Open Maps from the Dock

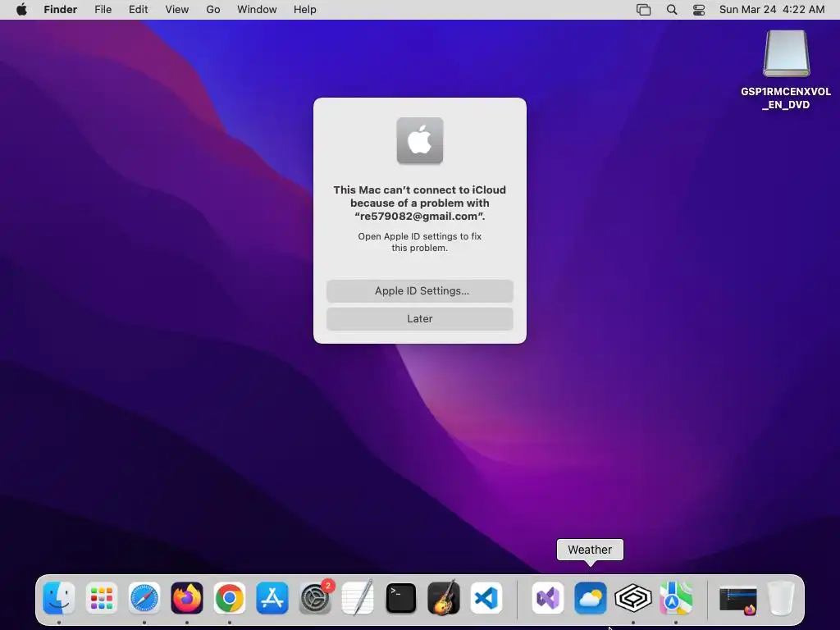click(x=676, y=598)
